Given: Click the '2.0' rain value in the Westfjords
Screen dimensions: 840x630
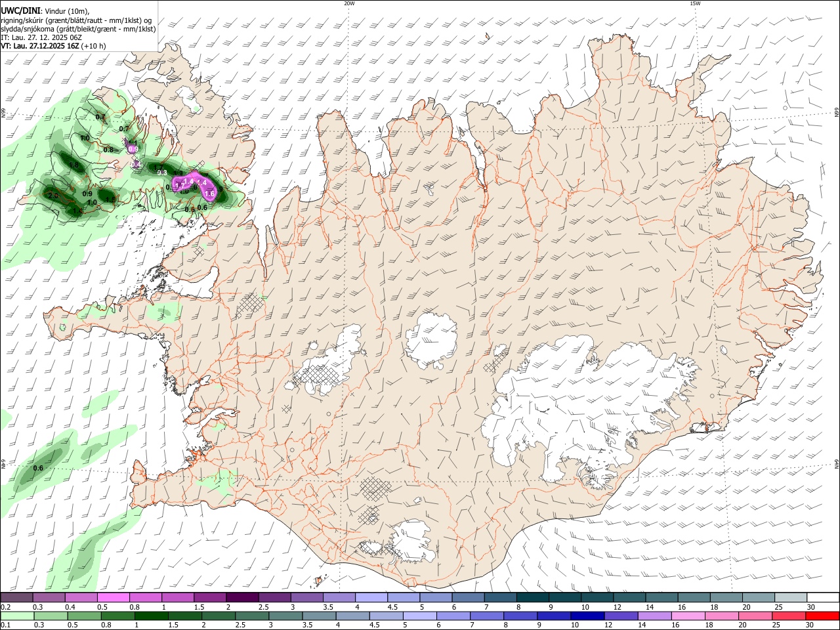Looking at the screenshot, I should (x=53, y=196).
